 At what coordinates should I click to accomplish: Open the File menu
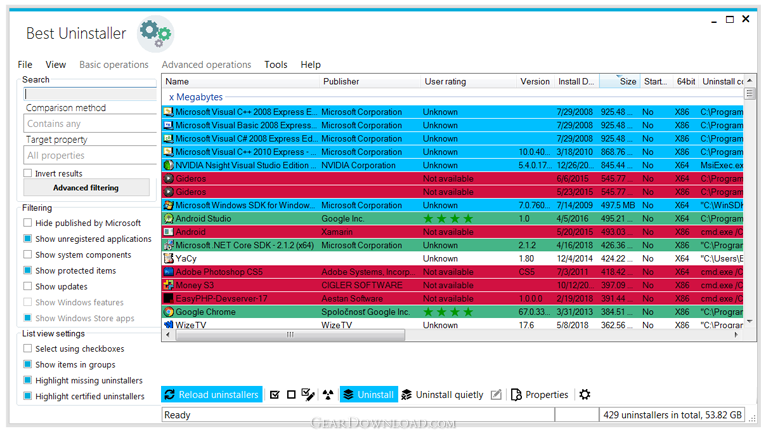pyautogui.click(x=25, y=65)
